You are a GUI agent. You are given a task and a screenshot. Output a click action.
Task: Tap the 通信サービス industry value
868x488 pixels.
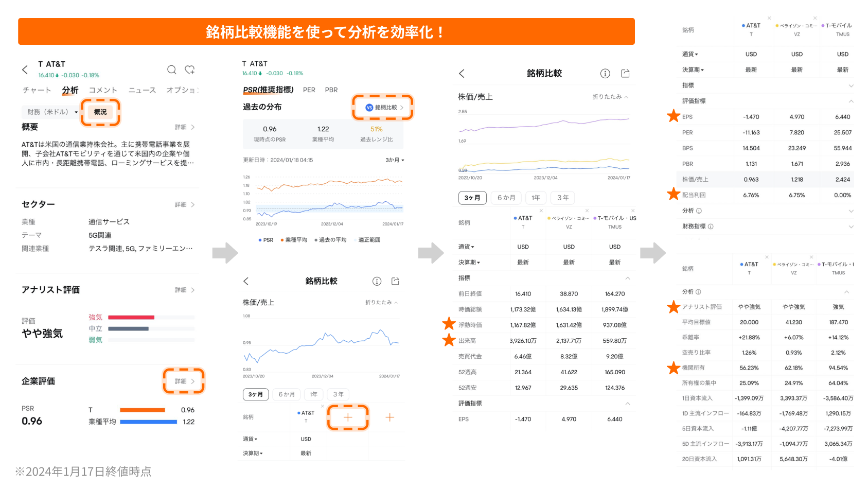[109, 222]
